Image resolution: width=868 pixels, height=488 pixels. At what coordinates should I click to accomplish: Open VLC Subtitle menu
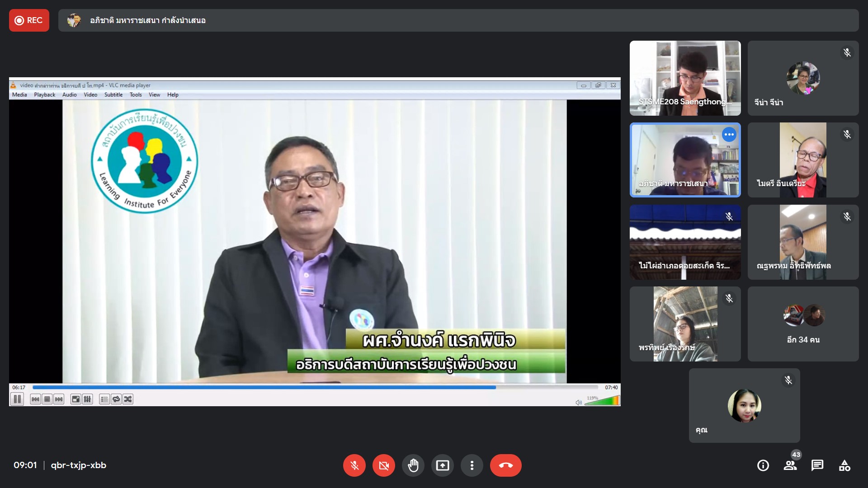click(113, 95)
